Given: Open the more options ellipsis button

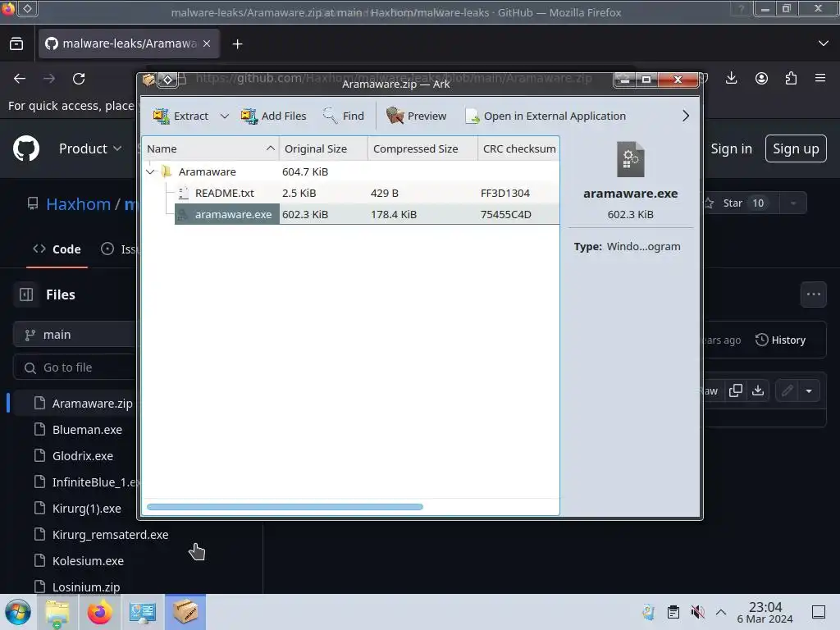Looking at the screenshot, I should pyautogui.click(x=813, y=294).
